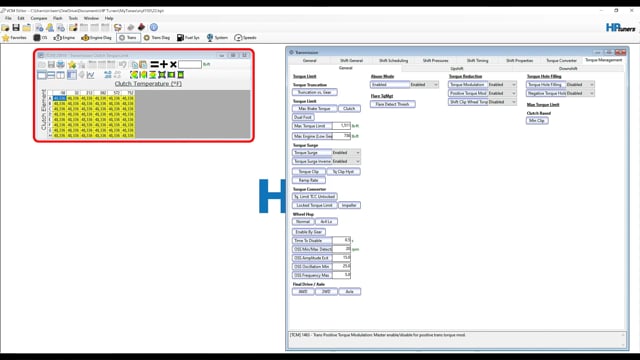Click the graph view icon in table editor
This screenshot has width=640, height=360.
90,75
